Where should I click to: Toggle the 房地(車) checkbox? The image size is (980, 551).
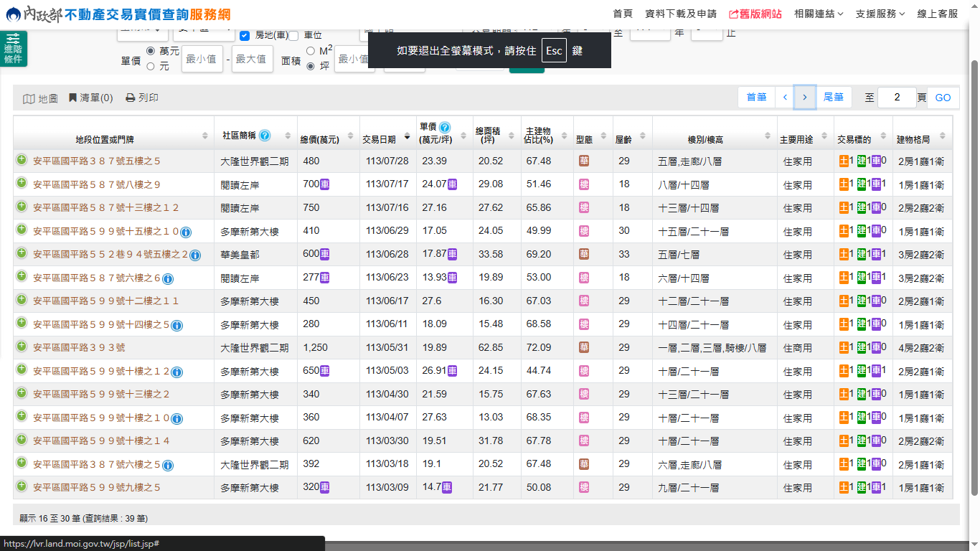point(245,35)
